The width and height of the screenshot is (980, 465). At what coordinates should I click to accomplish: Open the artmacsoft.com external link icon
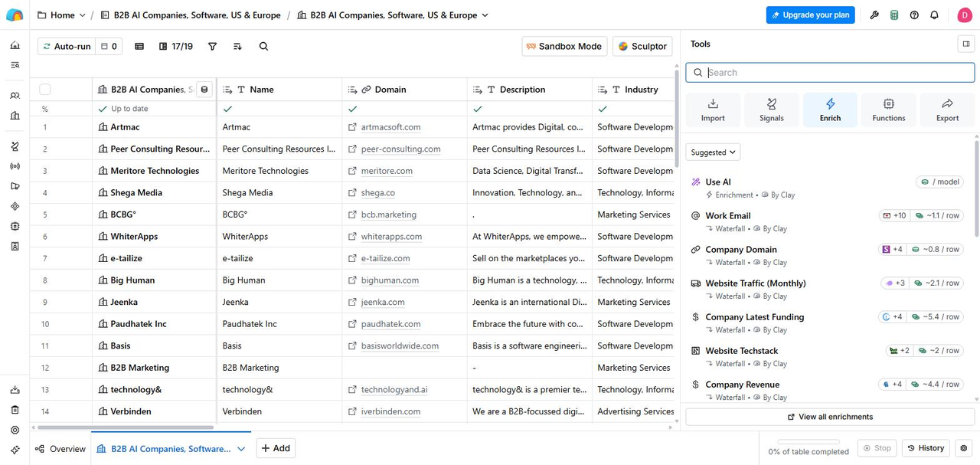click(353, 127)
